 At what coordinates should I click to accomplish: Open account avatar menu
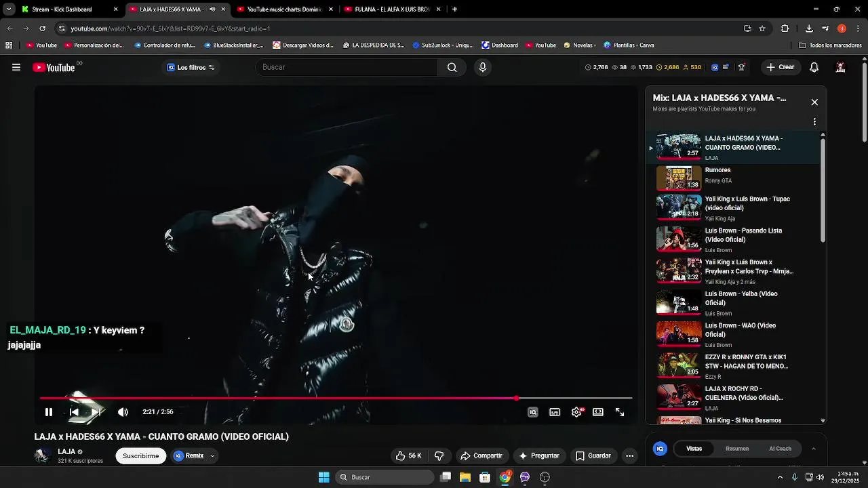840,67
